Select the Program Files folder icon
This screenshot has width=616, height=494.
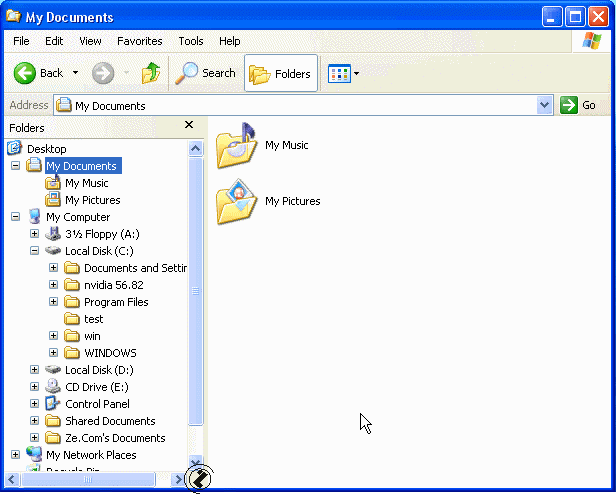pos(72,302)
